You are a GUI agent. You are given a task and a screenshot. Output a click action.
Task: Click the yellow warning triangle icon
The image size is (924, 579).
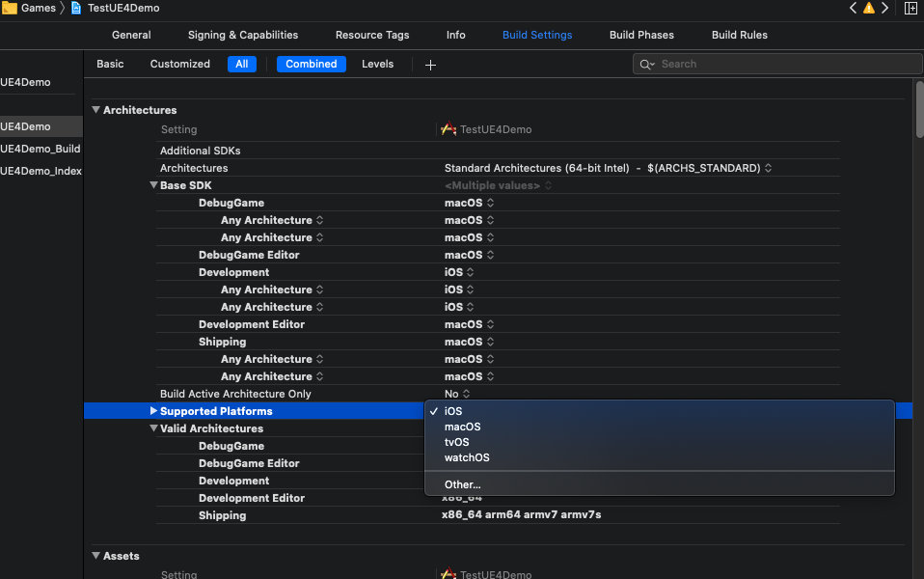pos(869,9)
